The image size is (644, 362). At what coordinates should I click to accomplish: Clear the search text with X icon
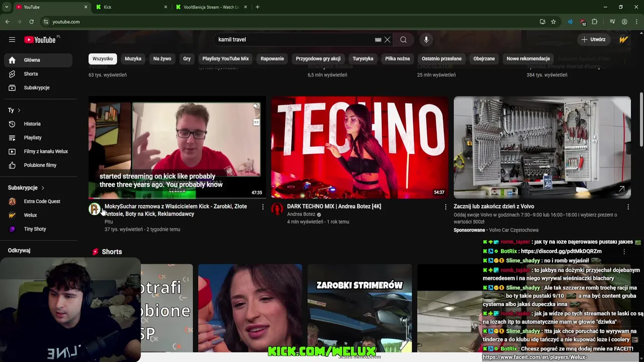387,40
